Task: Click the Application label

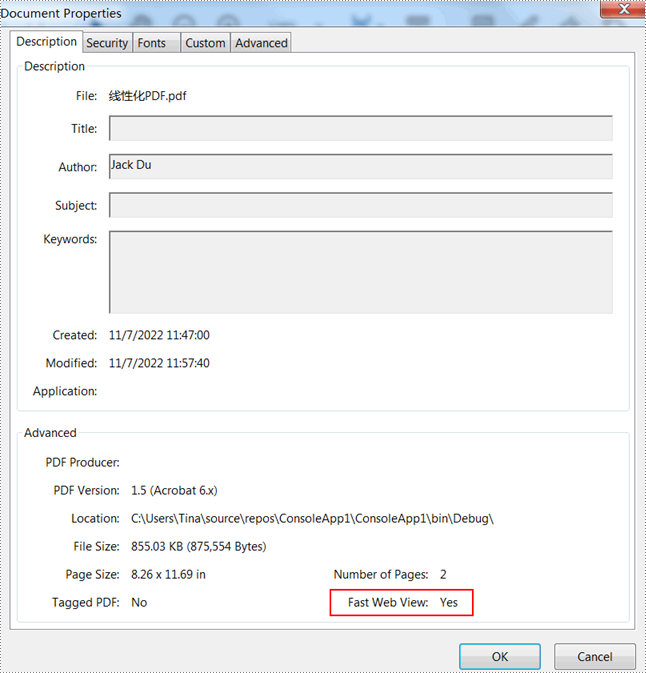Action: [x=65, y=391]
